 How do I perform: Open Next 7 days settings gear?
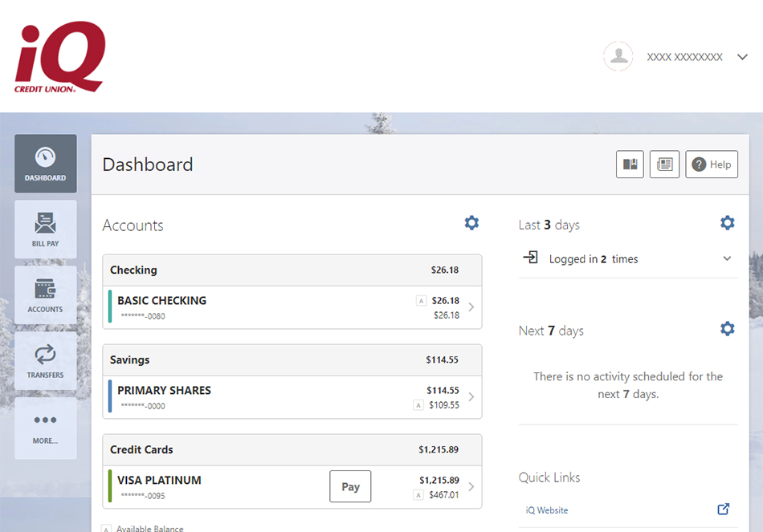click(x=727, y=329)
